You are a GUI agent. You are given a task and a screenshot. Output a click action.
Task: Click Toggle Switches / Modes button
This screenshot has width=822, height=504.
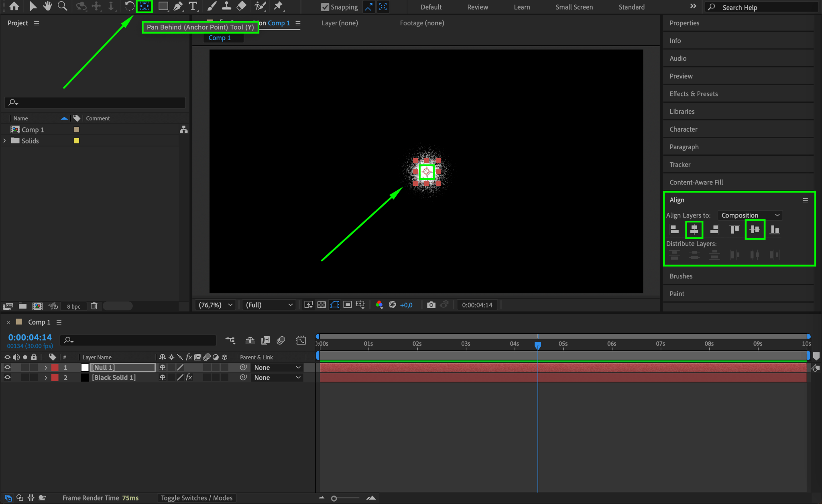(x=196, y=498)
